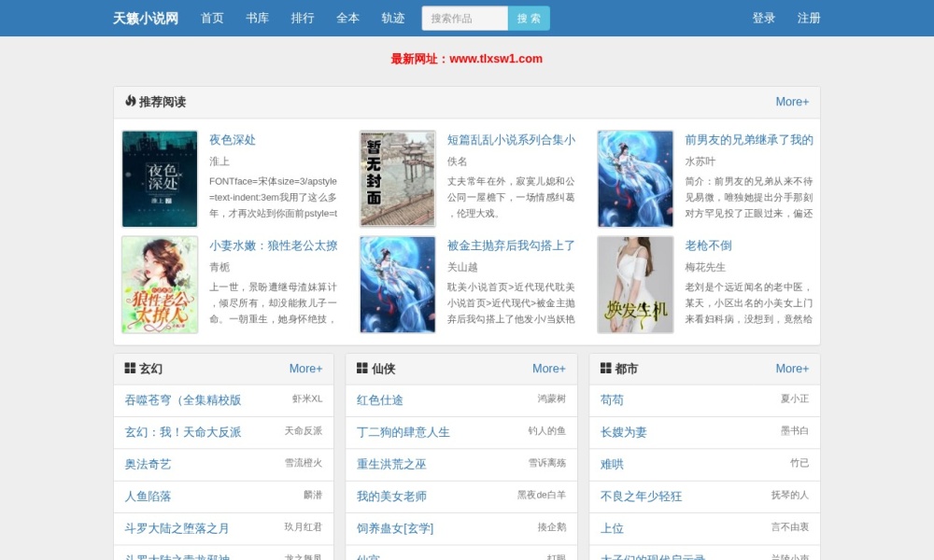
Task: Go to the 排行 ranking page
Action: [x=303, y=19]
